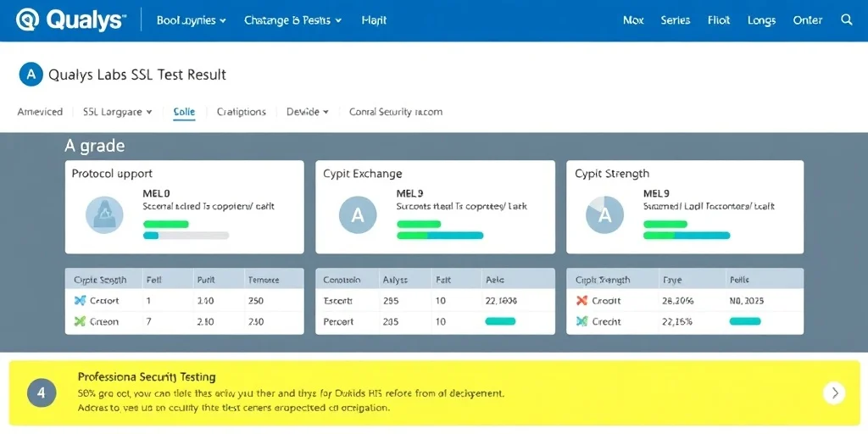Click the 22,1006 value cell
The width and height of the screenshot is (868, 434).
tap(501, 301)
